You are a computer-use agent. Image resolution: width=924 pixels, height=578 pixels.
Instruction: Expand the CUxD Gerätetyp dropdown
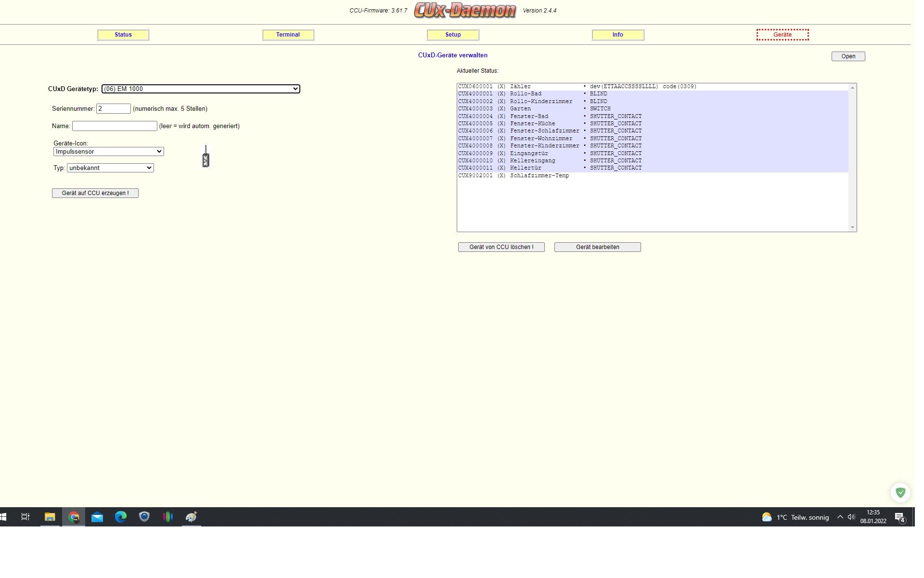[201, 89]
